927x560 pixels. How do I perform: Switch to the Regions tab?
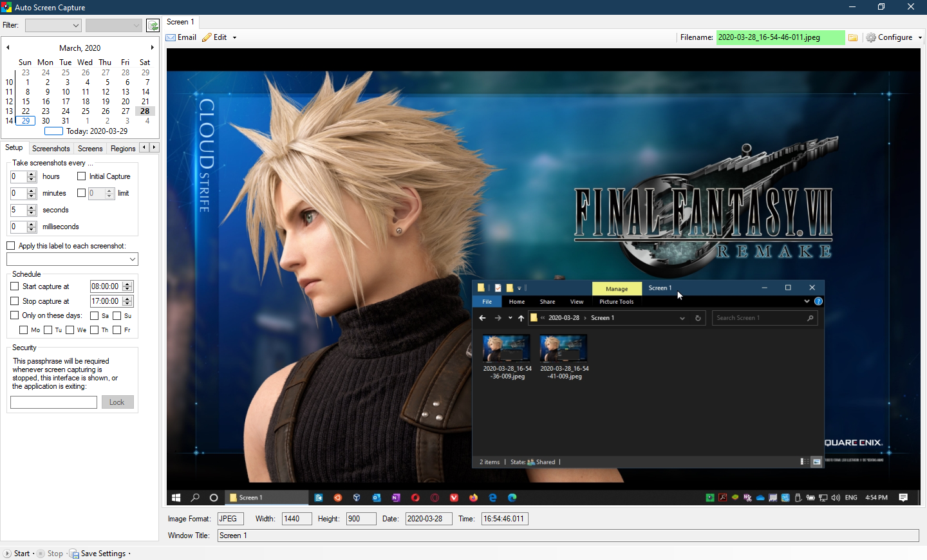[x=123, y=149]
